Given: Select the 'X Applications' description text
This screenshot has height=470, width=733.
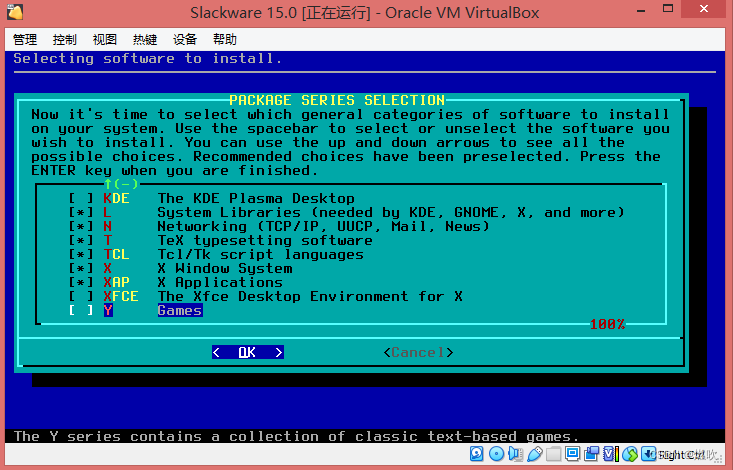Looking at the screenshot, I should tap(220, 282).
